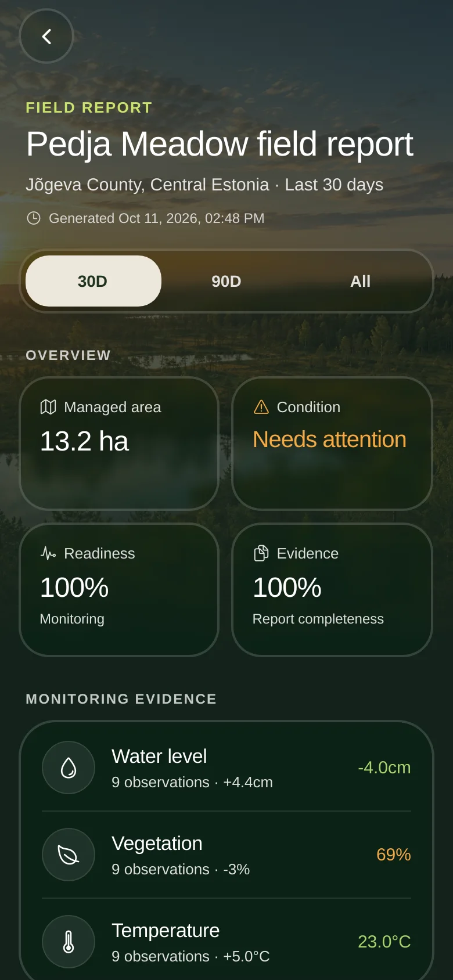Open the Vegetation row title
453x980 pixels.
157,844
